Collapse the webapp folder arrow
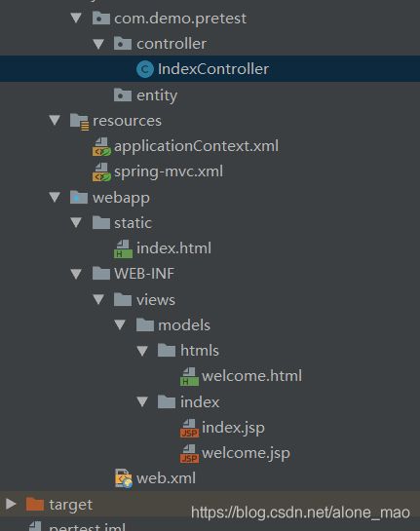 (x=55, y=197)
